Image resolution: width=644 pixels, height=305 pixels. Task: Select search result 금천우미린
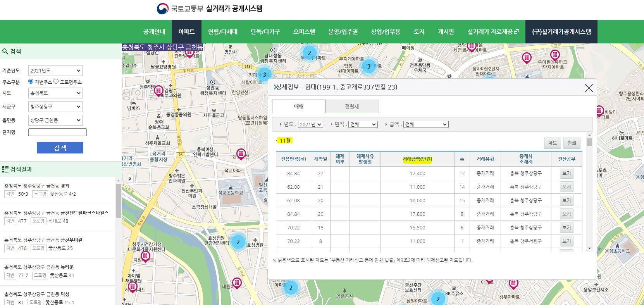pos(57,245)
